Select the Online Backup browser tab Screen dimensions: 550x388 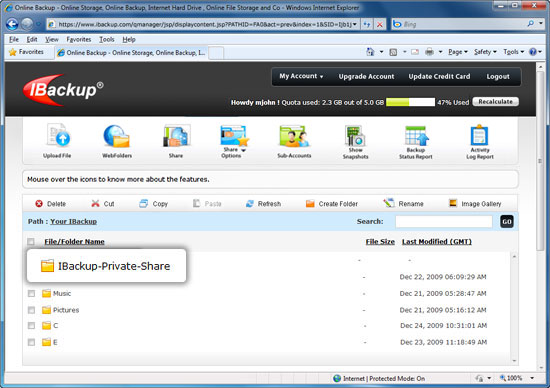pos(131,53)
